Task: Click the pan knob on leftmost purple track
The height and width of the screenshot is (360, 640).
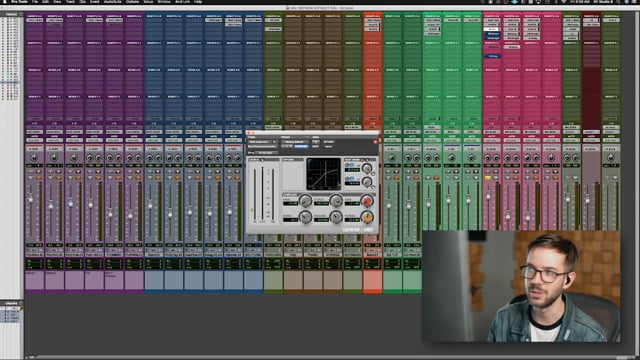Action: (34, 158)
